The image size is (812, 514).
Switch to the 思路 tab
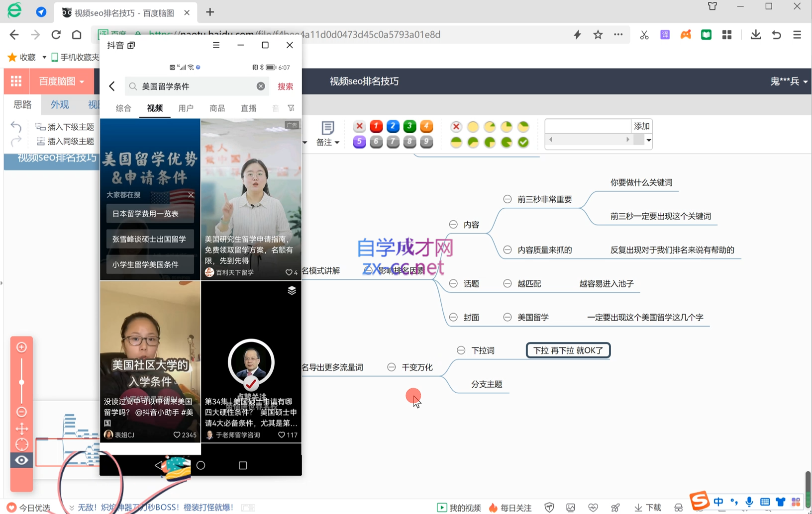click(x=22, y=104)
